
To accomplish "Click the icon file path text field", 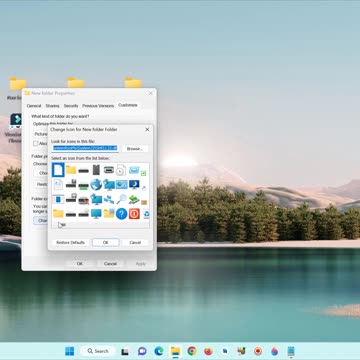I will pyautogui.click(x=85, y=148).
